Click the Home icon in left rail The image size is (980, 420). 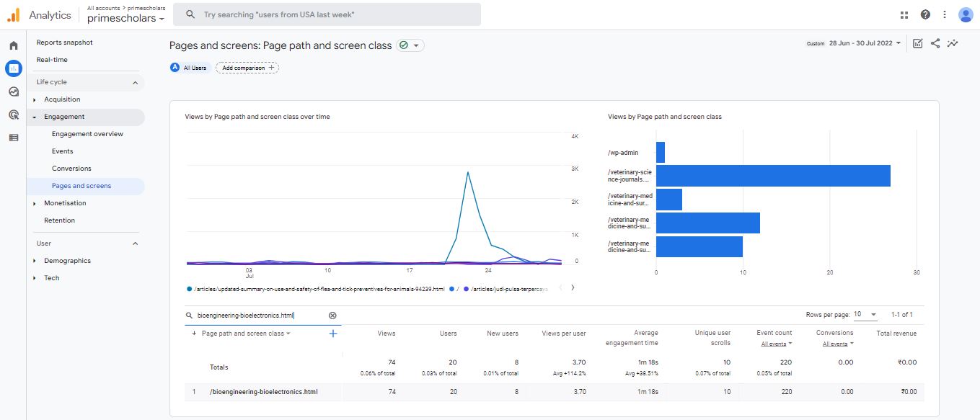coord(14,45)
